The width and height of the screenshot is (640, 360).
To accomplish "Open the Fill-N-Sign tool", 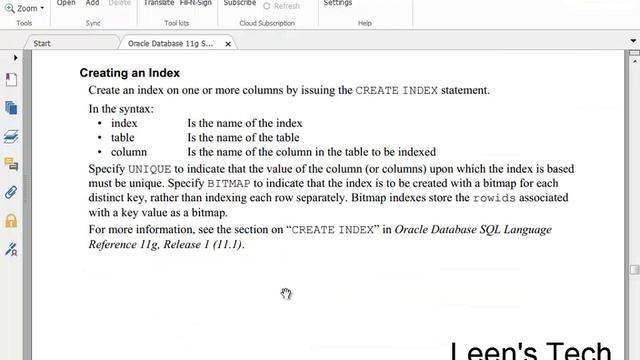I will (x=196, y=3).
